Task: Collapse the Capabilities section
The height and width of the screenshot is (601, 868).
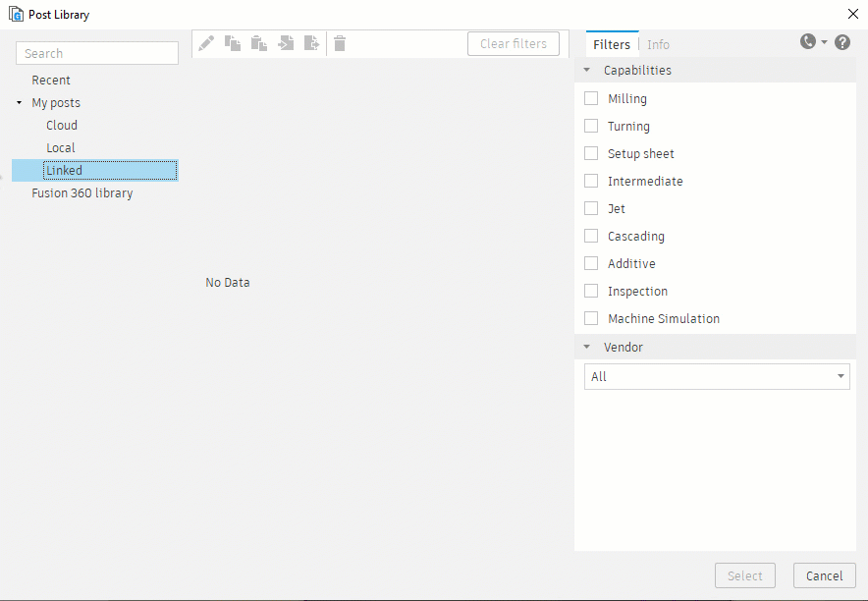Action: pyautogui.click(x=587, y=71)
